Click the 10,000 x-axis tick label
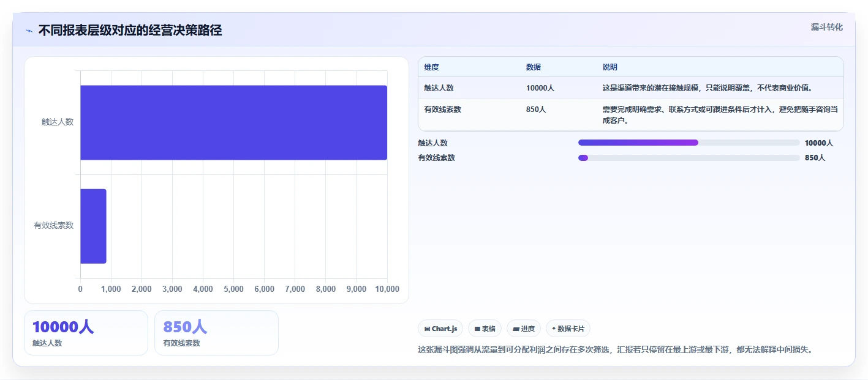 coord(387,289)
